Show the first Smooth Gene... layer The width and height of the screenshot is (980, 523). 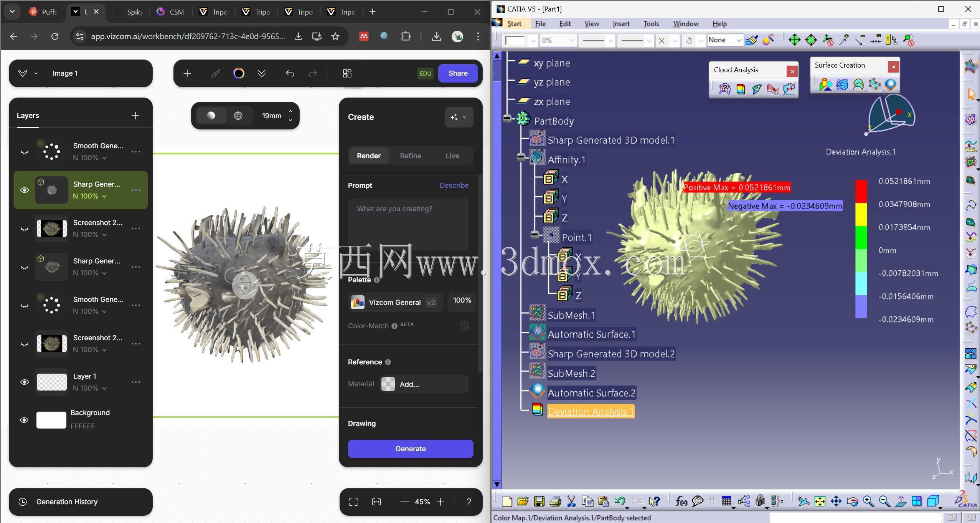click(25, 152)
